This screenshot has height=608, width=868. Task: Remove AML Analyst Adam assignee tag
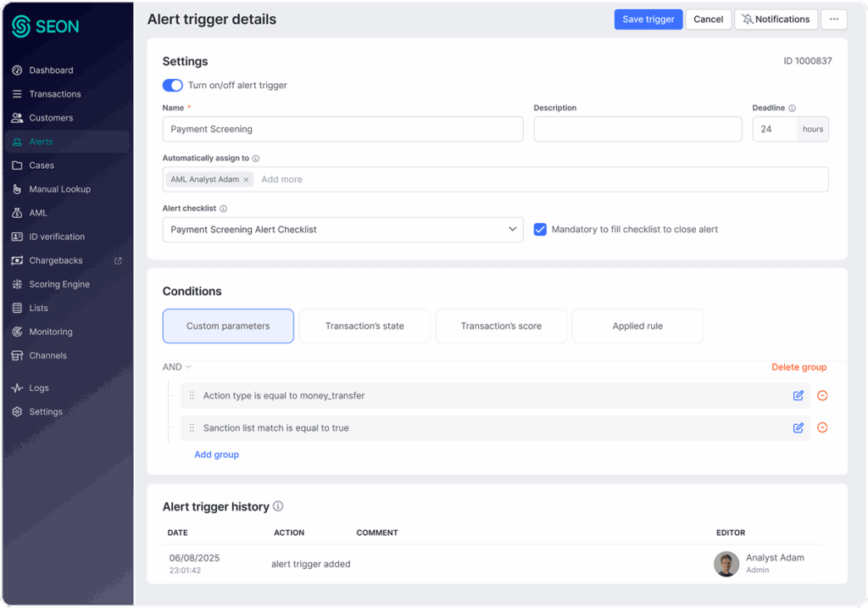pyautogui.click(x=246, y=180)
